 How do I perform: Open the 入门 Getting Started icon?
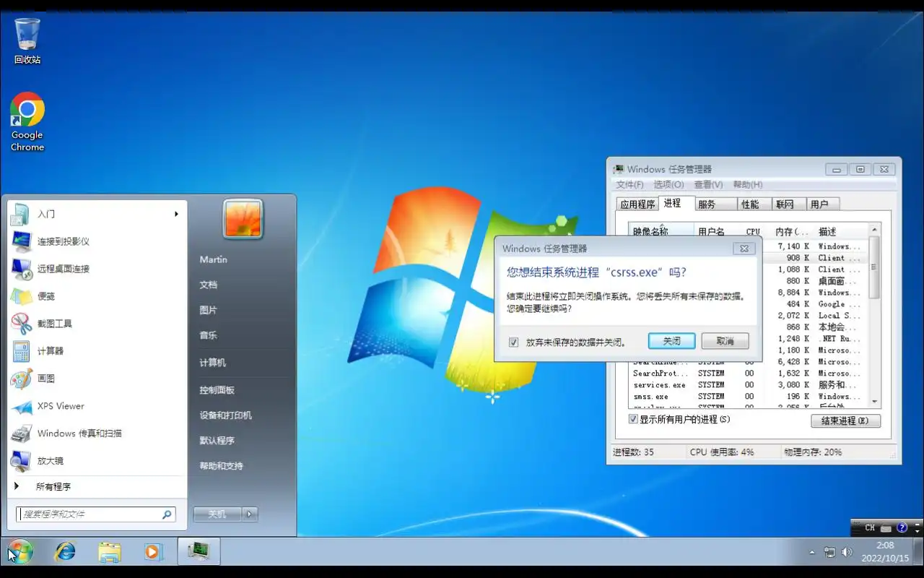[x=22, y=214]
